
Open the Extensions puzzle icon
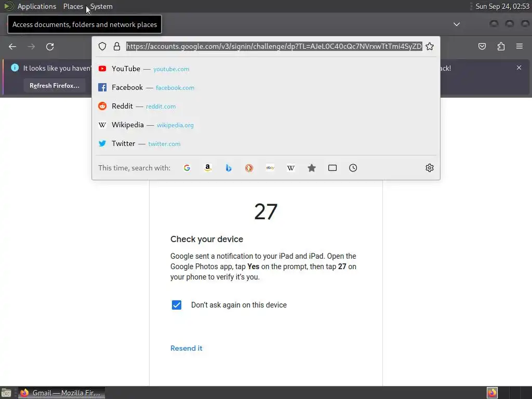tap(501, 46)
